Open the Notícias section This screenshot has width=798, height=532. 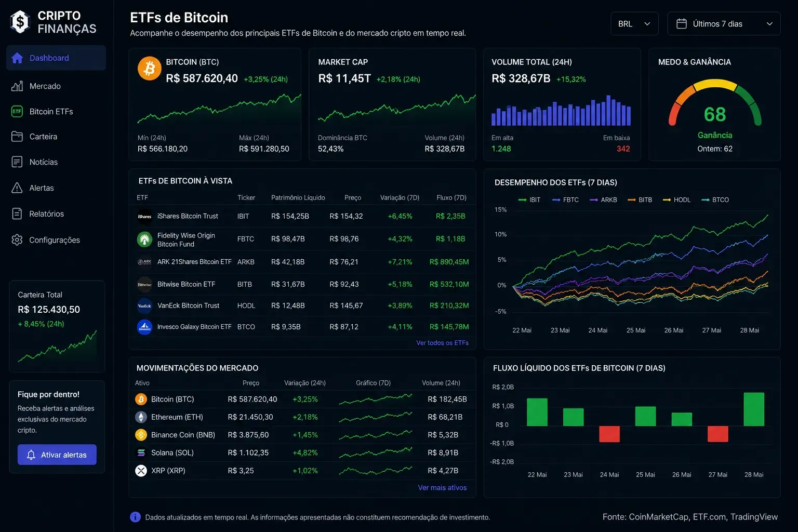pos(56,162)
